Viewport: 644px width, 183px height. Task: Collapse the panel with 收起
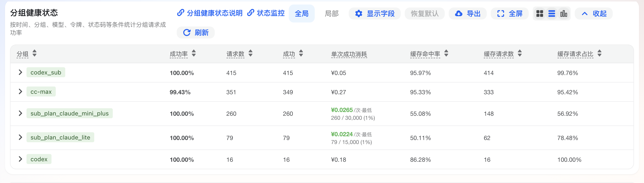593,13
